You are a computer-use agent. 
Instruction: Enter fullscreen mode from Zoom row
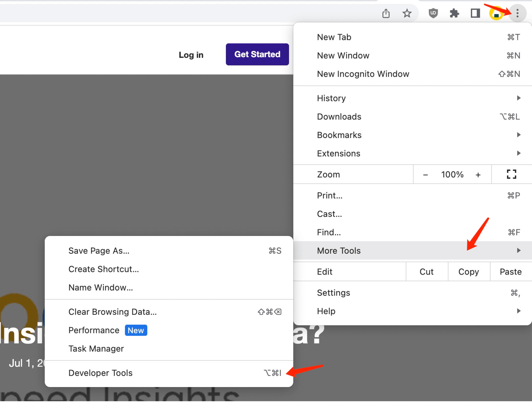click(511, 174)
